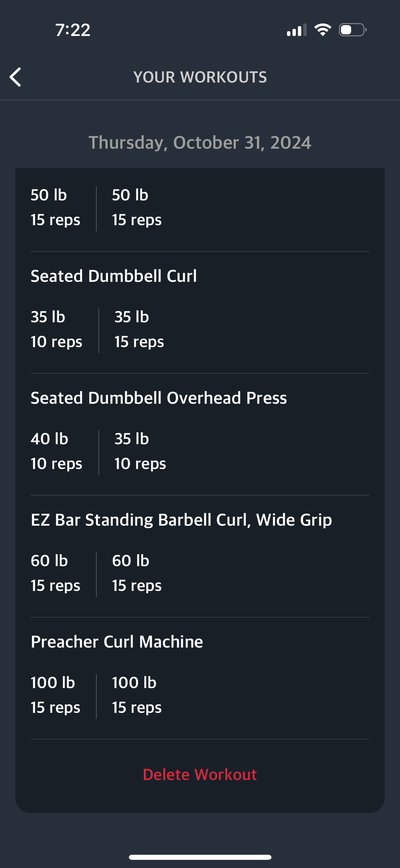Tap the Wi-Fi status icon
Image resolution: width=400 pixels, height=868 pixels.
[323, 30]
